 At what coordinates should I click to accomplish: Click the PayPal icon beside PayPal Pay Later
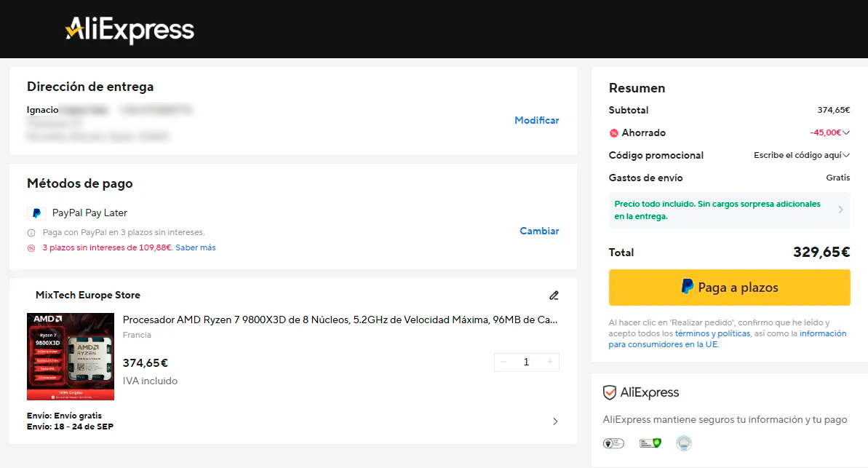coord(36,213)
